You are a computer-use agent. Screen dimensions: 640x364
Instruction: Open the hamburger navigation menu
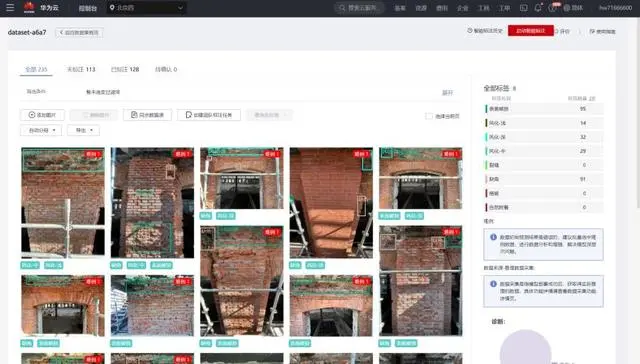click(x=10, y=7)
